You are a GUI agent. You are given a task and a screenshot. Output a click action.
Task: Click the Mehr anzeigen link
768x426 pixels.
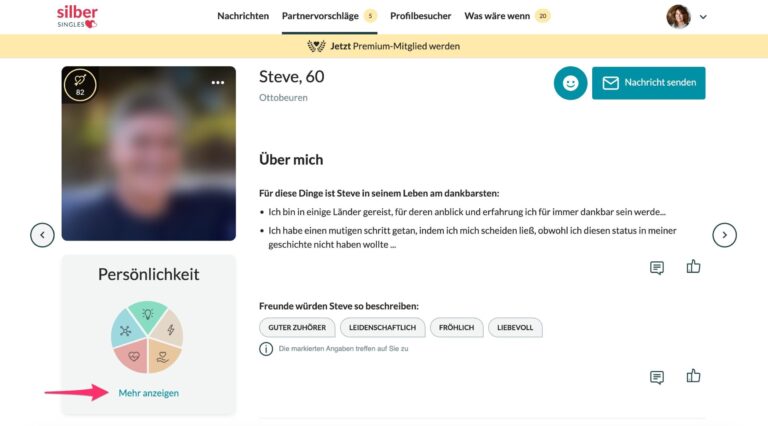pyautogui.click(x=148, y=393)
